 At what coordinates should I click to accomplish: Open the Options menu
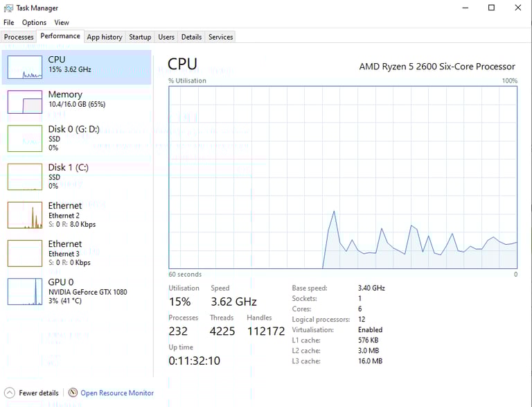click(34, 23)
